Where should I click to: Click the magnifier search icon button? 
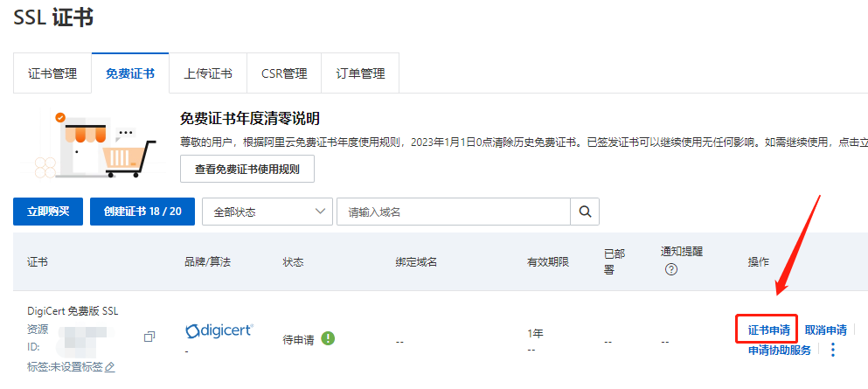point(585,212)
